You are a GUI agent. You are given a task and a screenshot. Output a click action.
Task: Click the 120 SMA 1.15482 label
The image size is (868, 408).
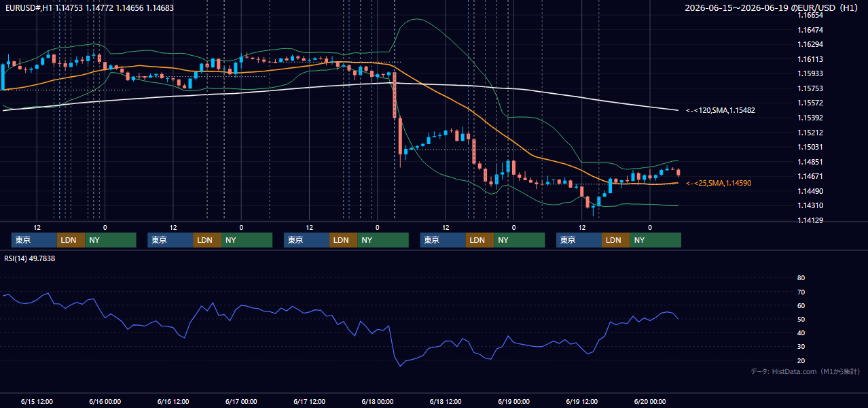[x=721, y=110]
